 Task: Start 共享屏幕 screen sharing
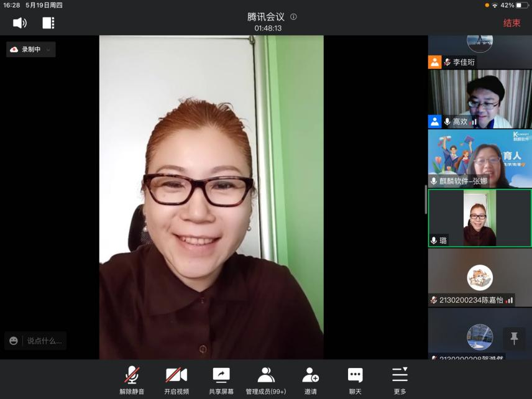pos(221,381)
